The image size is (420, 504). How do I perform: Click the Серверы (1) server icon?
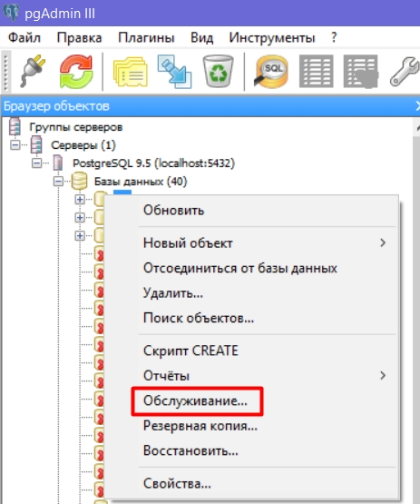[x=36, y=144]
